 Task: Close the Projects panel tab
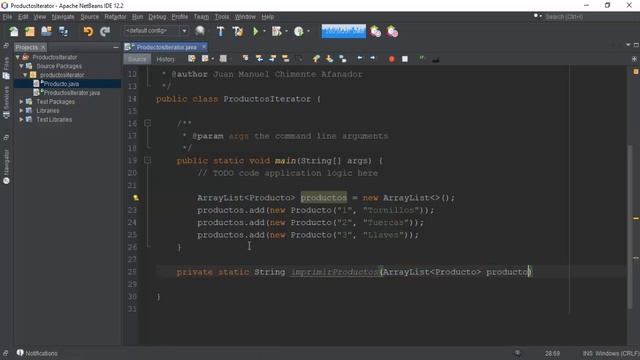43,48
